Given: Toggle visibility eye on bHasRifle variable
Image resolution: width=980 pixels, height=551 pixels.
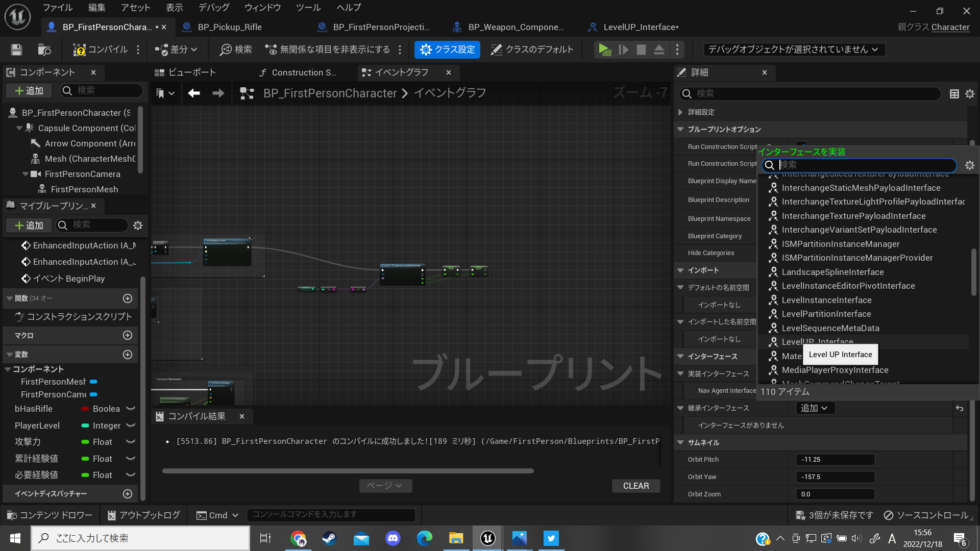Looking at the screenshot, I should point(130,409).
